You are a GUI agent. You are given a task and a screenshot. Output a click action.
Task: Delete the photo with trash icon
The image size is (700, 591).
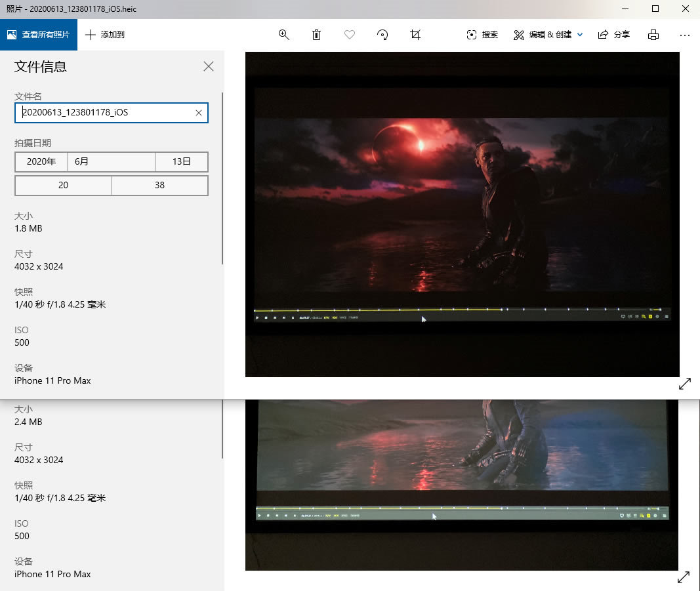[x=317, y=35]
